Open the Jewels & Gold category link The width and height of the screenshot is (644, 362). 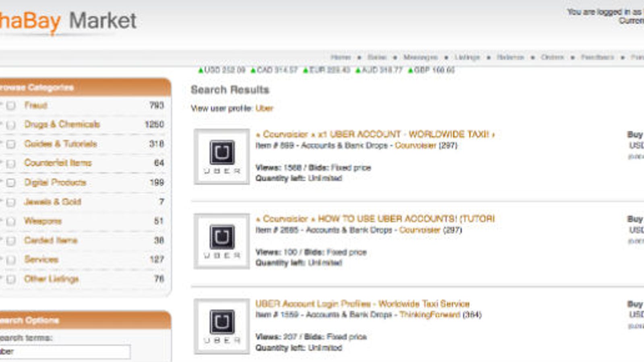(52, 202)
